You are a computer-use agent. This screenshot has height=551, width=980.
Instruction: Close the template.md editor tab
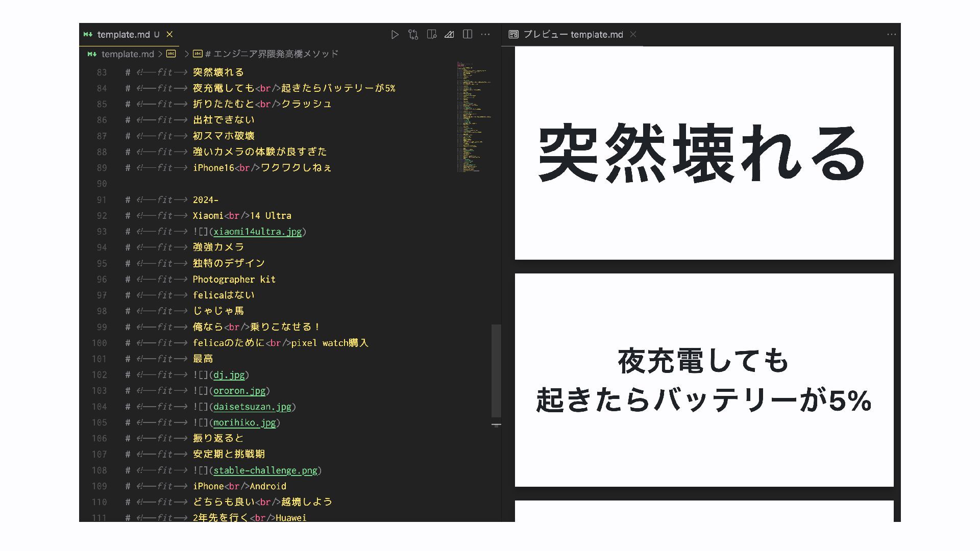[x=169, y=34]
